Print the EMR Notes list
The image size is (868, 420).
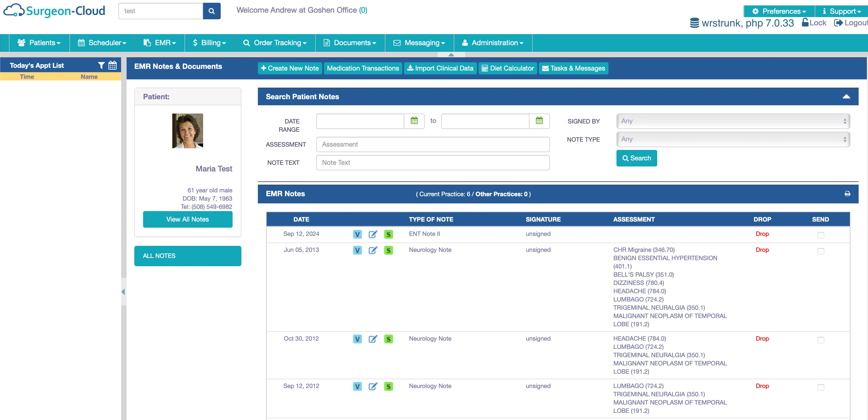tap(848, 194)
